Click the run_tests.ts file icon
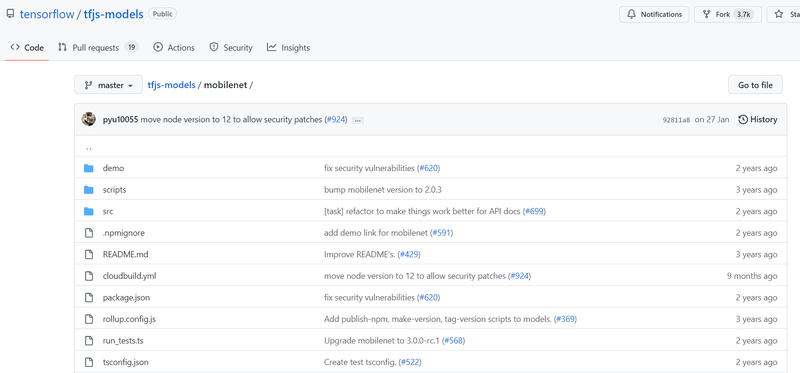This screenshot has width=800, height=373. pos(89,340)
